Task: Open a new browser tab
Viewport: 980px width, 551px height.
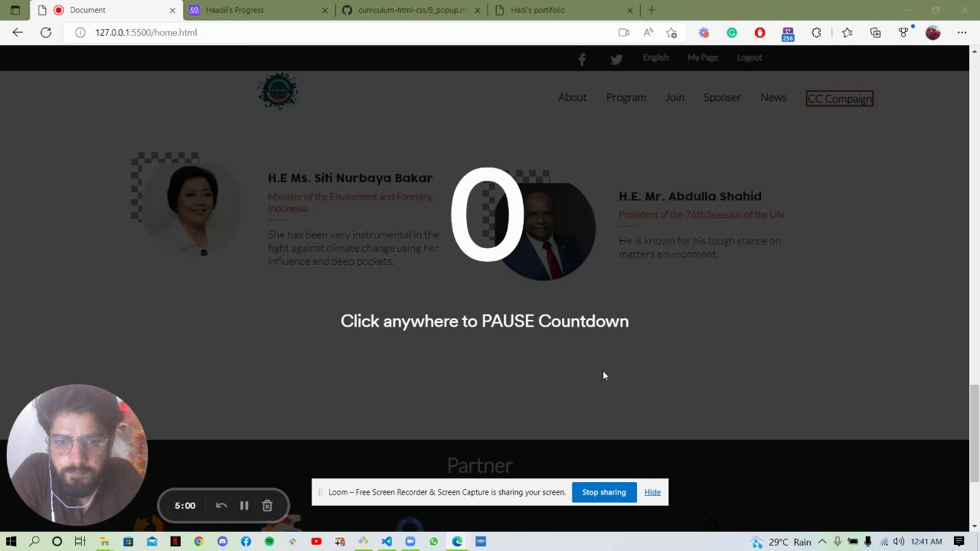Action: 652,10
